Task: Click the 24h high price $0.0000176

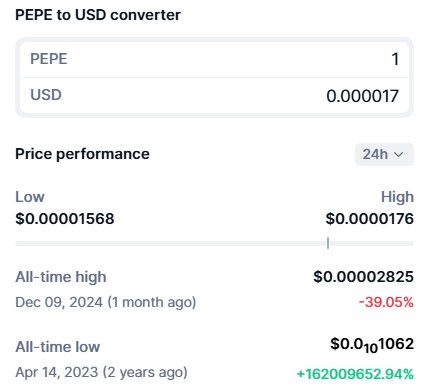Action: 370,219
